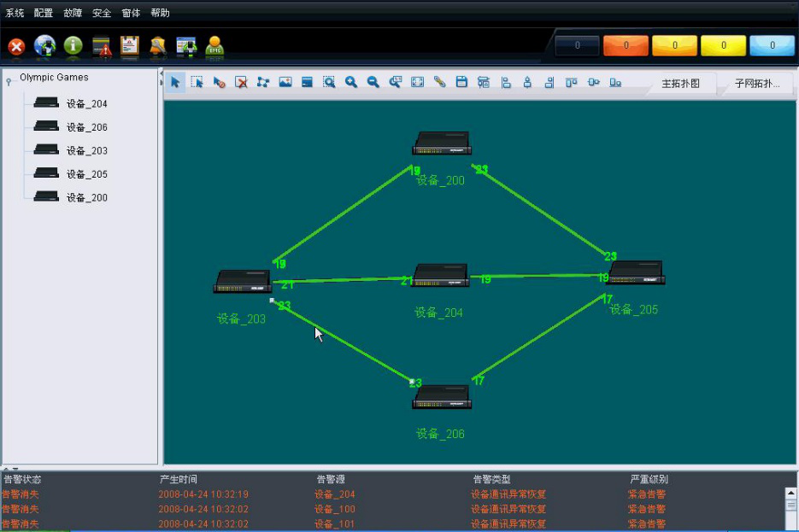Image resolution: width=799 pixels, height=532 pixels.
Task: Click the 设备_200 node in topology map
Action: click(x=441, y=144)
